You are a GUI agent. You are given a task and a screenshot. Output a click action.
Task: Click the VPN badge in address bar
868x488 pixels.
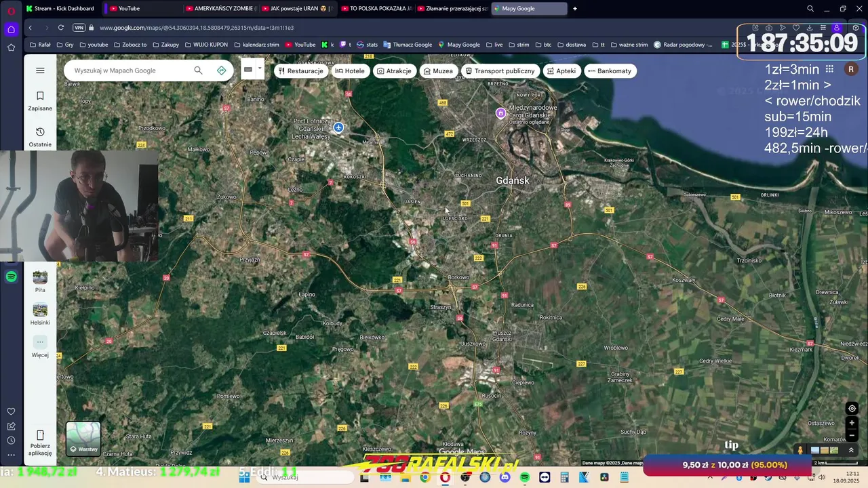(x=79, y=28)
